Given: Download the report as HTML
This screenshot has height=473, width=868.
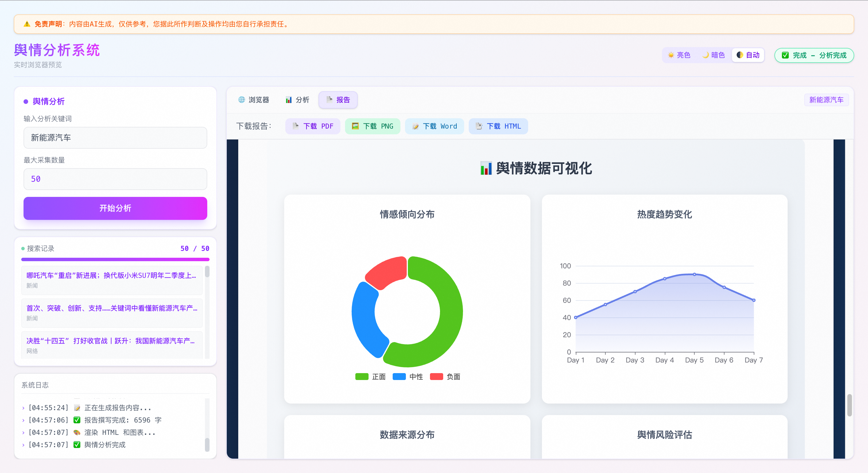Looking at the screenshot, I should (x=498, y=126).
